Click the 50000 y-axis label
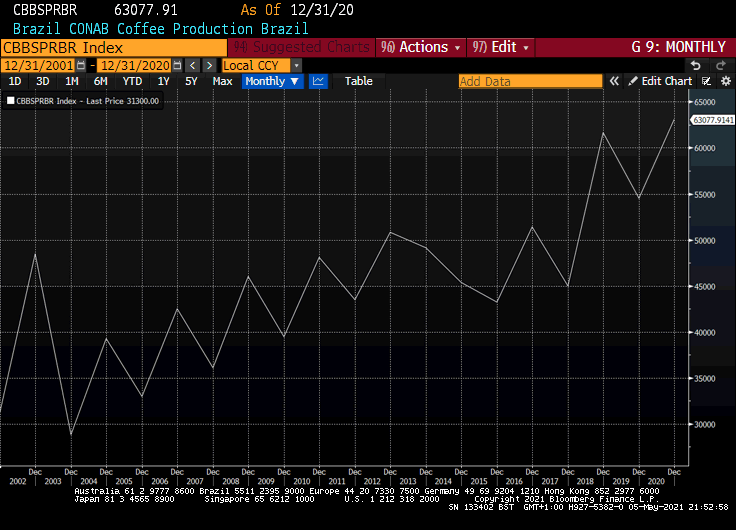 (x=705, y=240)
